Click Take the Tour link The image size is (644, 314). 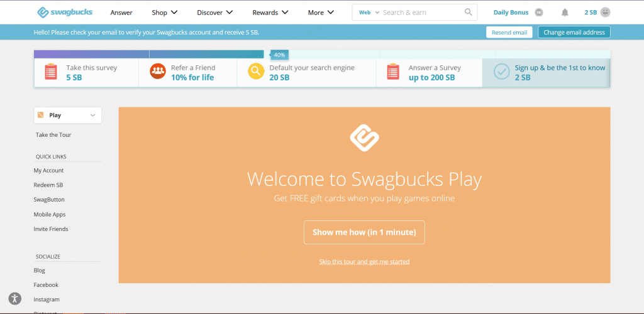(x=53, y=135)
